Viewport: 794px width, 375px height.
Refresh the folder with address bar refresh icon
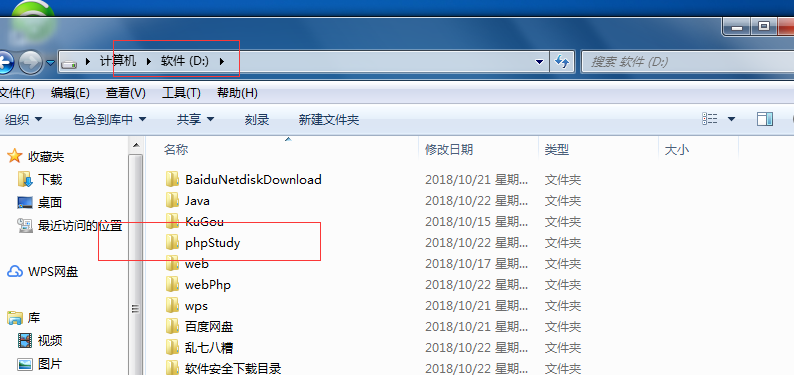[x=562, y=62]
